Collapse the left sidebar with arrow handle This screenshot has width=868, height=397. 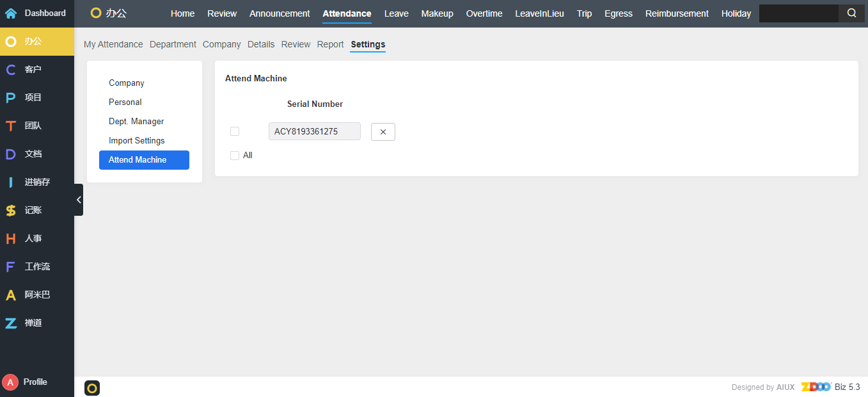tap(79, 200)
